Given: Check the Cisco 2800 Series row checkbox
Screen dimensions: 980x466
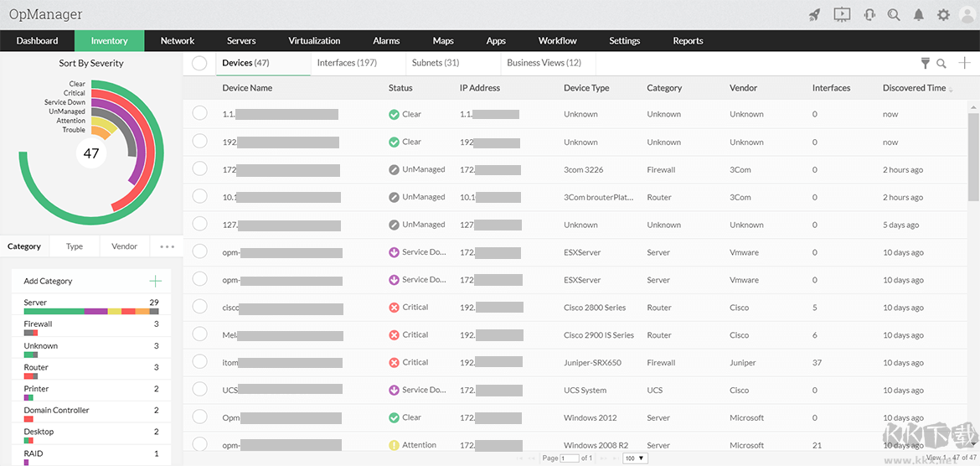Looking at the screenshot, I should (x=199, y=308).
